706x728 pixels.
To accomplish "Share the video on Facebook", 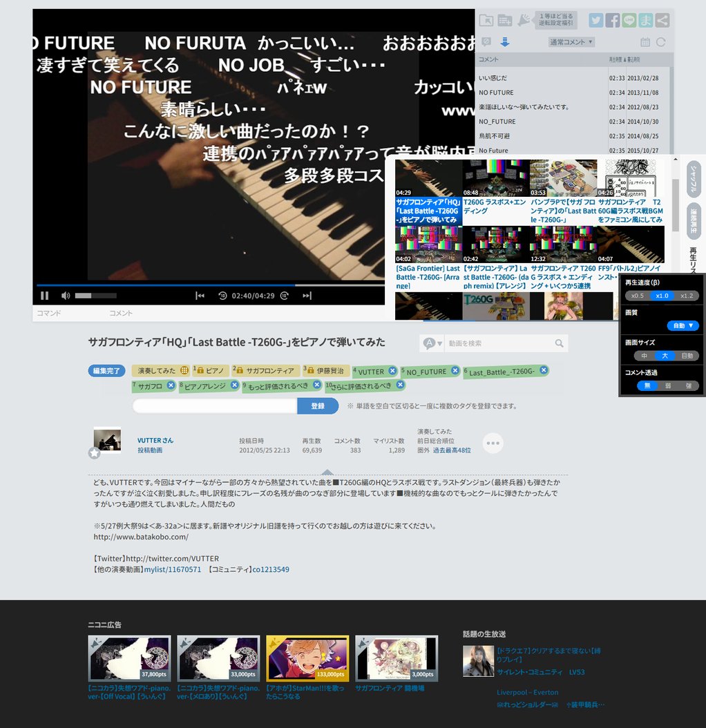I will (x=613, y=20).
